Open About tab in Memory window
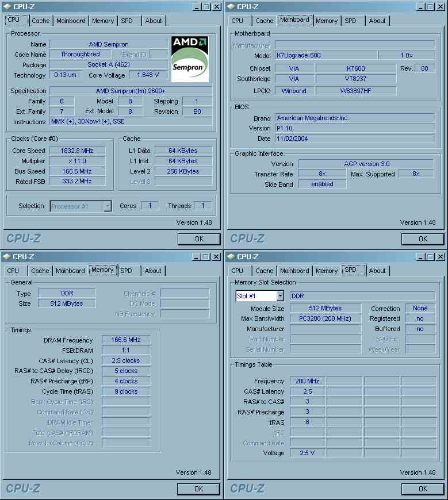 click(153, 271)
